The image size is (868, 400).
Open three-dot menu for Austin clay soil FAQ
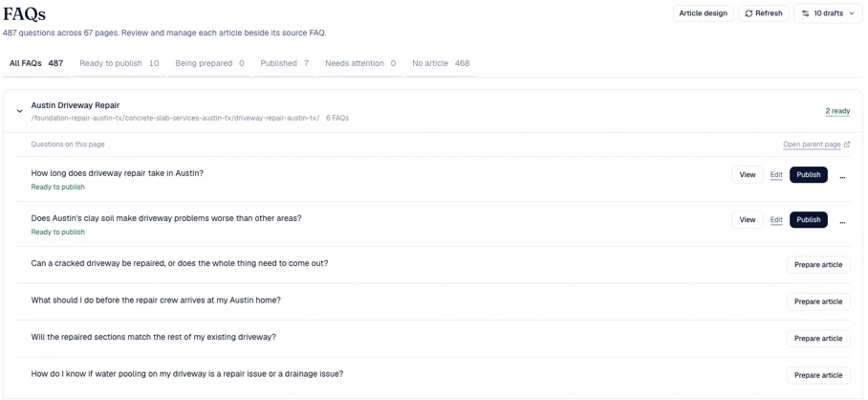click(x=842, y=220)
